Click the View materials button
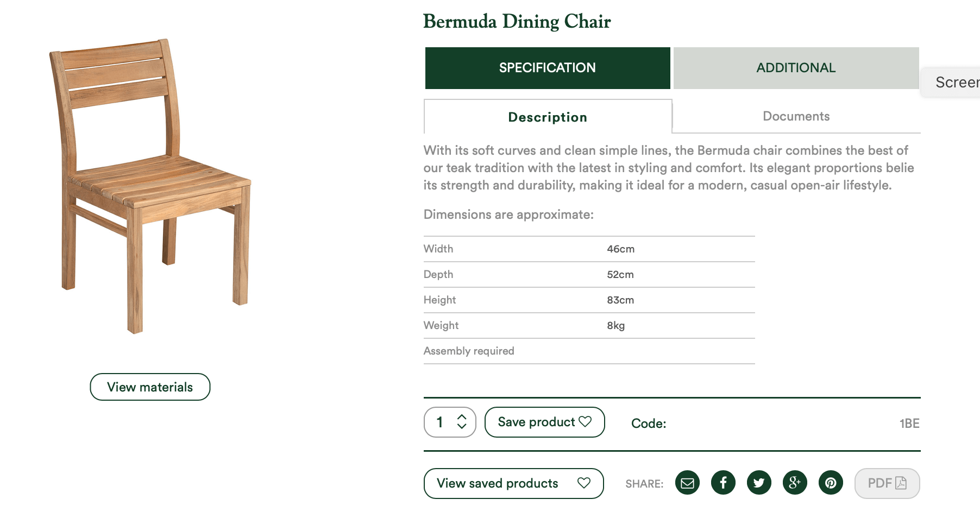This screenshot has width=980, height=518. point(150,387)
